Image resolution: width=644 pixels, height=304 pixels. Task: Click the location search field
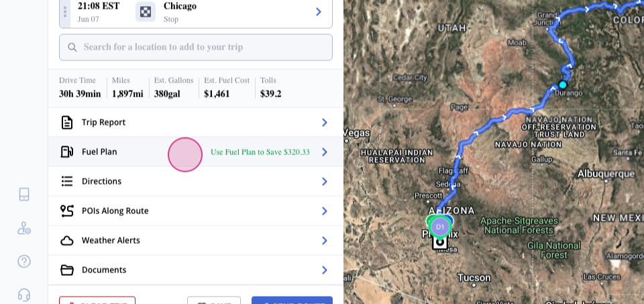[x=201, y=47]
